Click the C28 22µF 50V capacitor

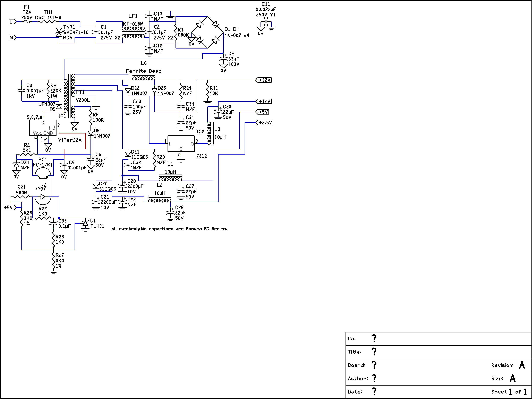click(218, 112)
